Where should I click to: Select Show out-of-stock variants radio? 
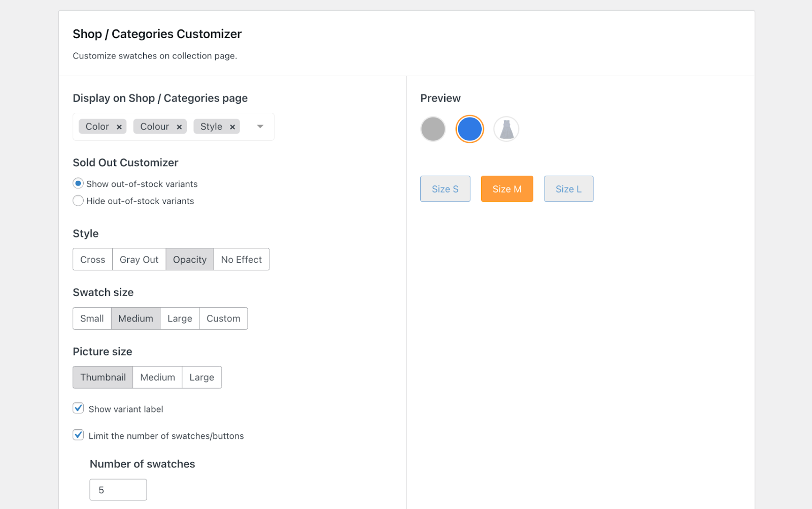[x=78, y=183]
